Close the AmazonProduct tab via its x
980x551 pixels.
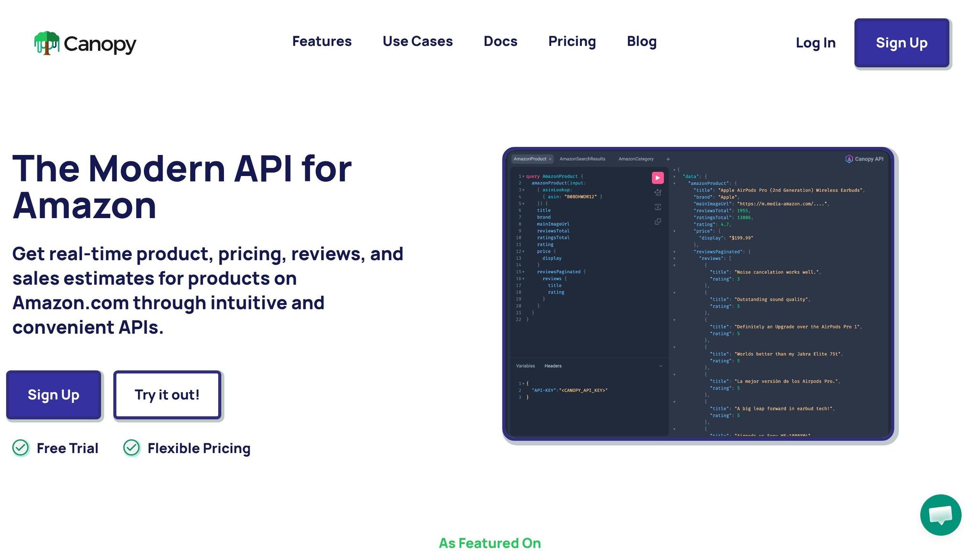pyautogui.click(x=551, y=159)
